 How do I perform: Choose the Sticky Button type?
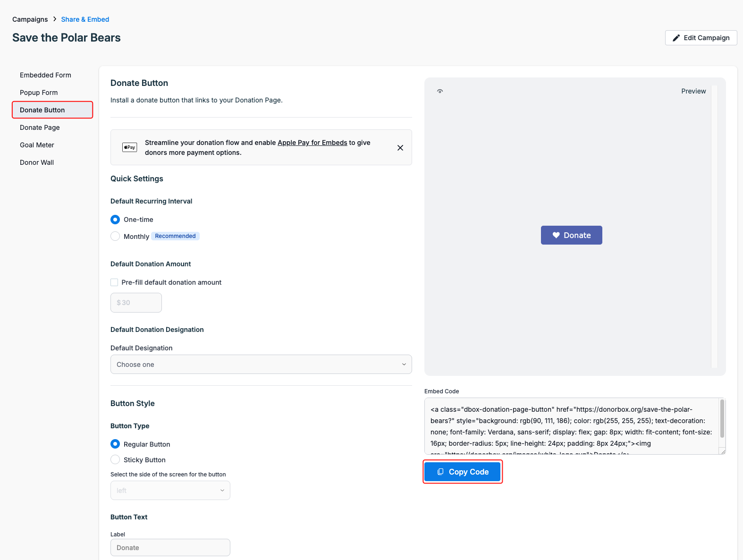tap(115, 459)
